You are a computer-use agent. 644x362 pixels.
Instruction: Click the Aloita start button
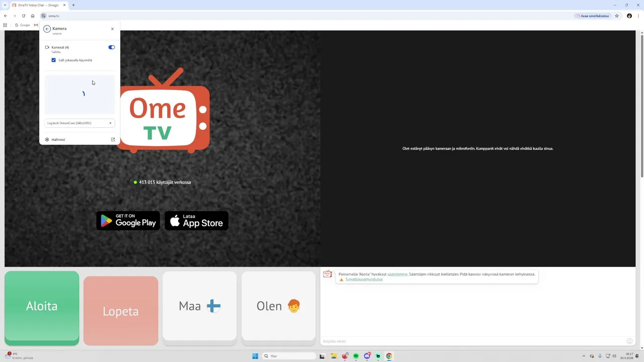click(42, 308)
